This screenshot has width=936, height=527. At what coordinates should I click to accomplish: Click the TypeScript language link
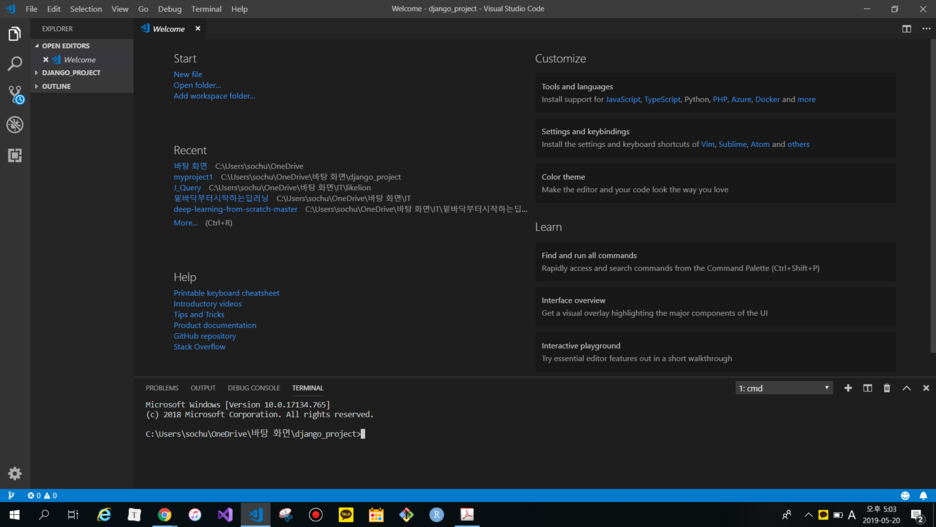(x=662, y=100)
